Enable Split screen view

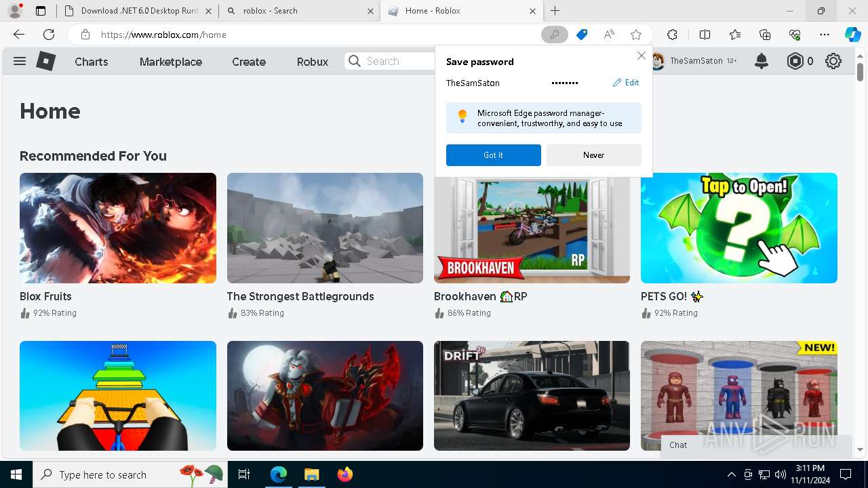[705, 35]
